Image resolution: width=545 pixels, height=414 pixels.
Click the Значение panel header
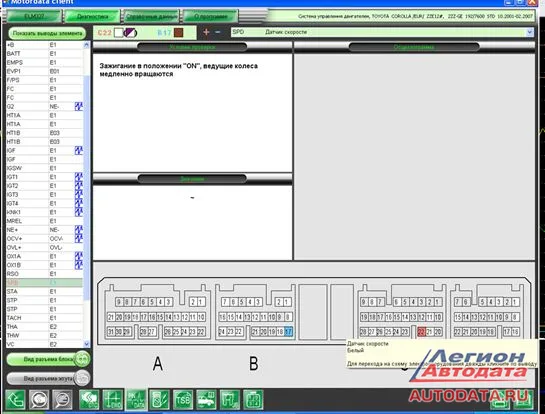tap(192, 179)
